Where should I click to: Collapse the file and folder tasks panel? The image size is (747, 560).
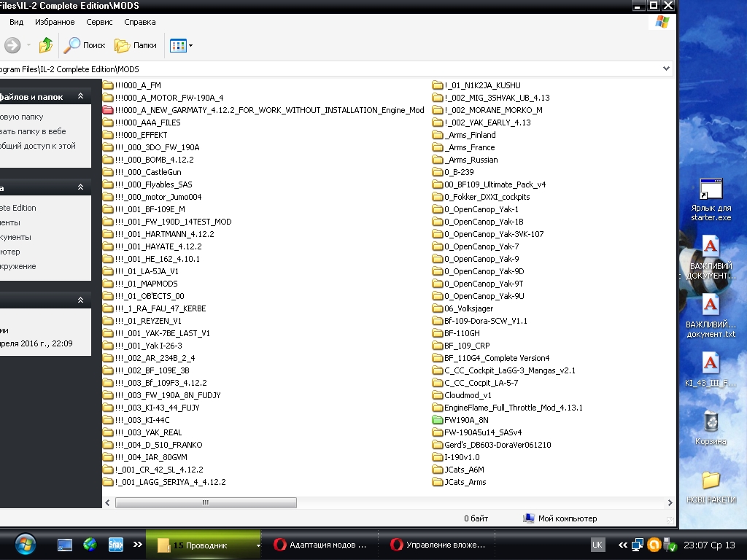[80, 96]
